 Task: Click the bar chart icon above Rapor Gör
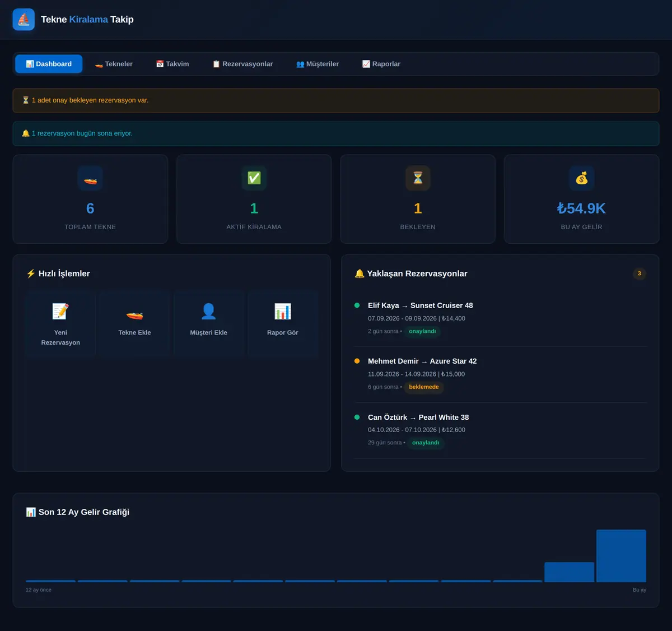(283, 311)
